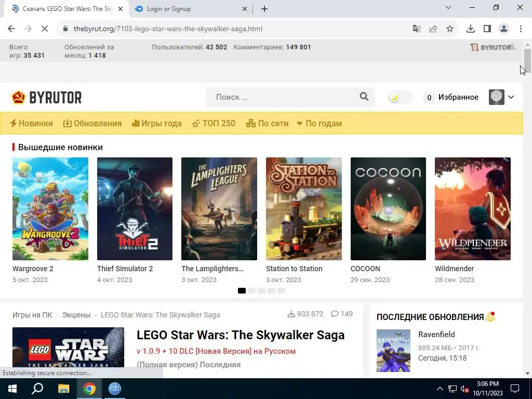Switch to Login or Signup tab

point(189,9)
